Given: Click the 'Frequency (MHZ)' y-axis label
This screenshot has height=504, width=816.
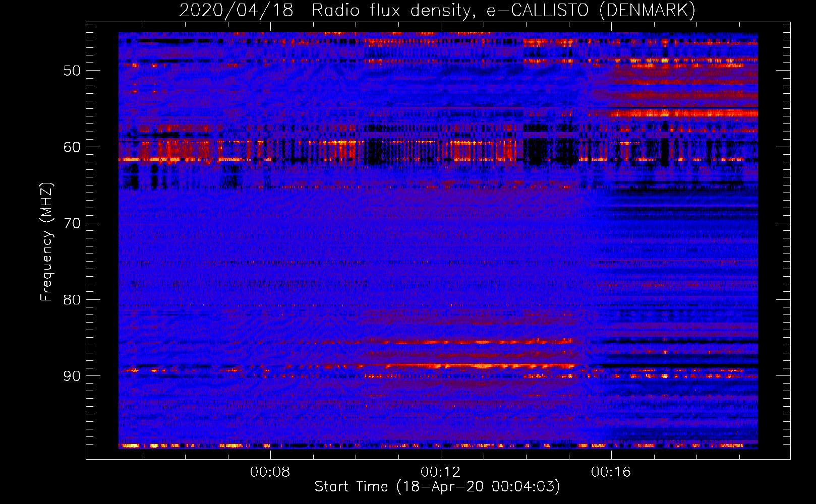Looking at the screenshot, I should point(46,242).
